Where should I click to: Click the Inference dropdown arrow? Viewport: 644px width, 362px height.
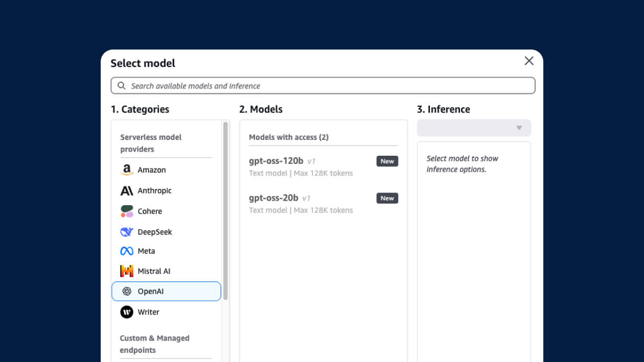(x=519, y=128)
